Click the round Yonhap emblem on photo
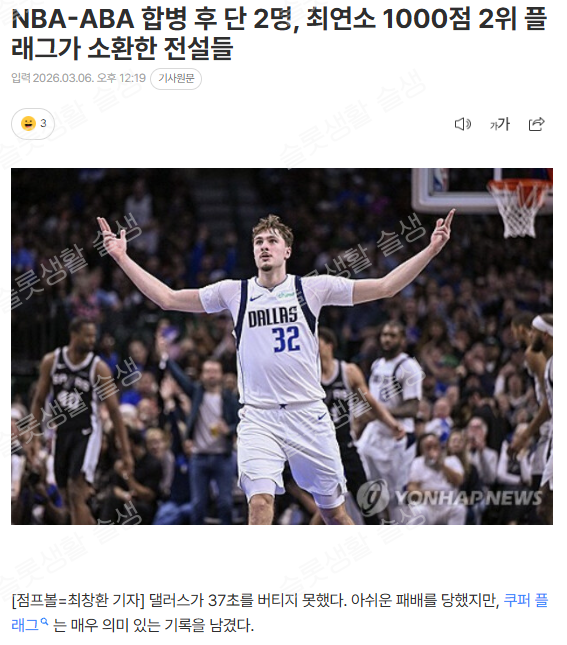This screenshot has width=567, height=645. click(373, 498)
